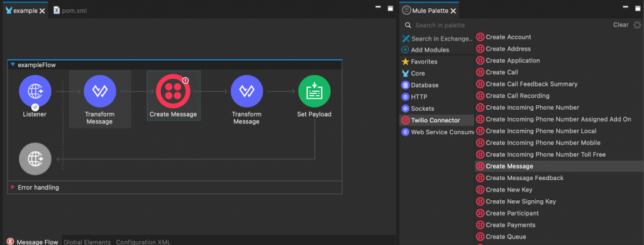This screenshot has height=245, width=644.
Task: Select the Mule Palette tab
Action: click(x=430, y=11)
